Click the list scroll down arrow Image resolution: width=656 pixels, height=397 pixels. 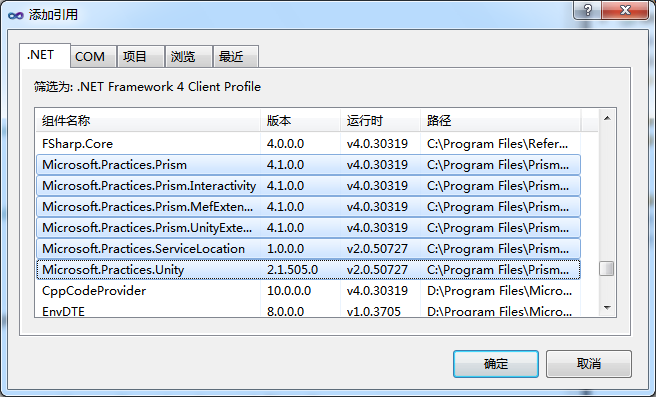coord(607,308)
